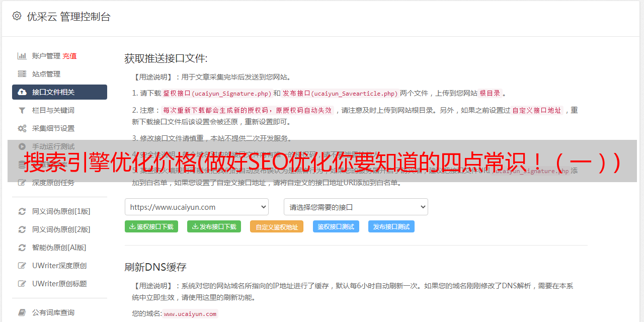Image resolution: width=644 pixels, height=322 pixels.
Task: Click the refresh icon beside 同义词伪原创[1版]
Action: point(22,211)
